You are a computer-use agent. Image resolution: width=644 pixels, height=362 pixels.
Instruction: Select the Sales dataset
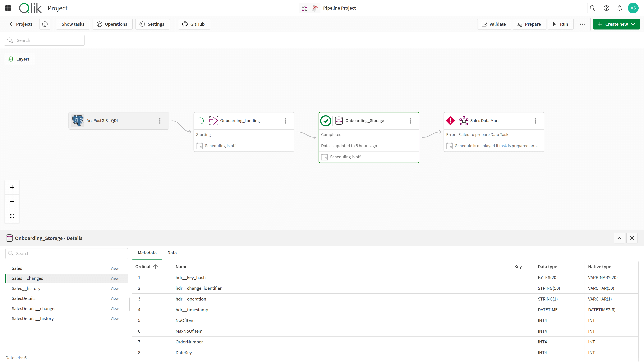coord(67,268)
